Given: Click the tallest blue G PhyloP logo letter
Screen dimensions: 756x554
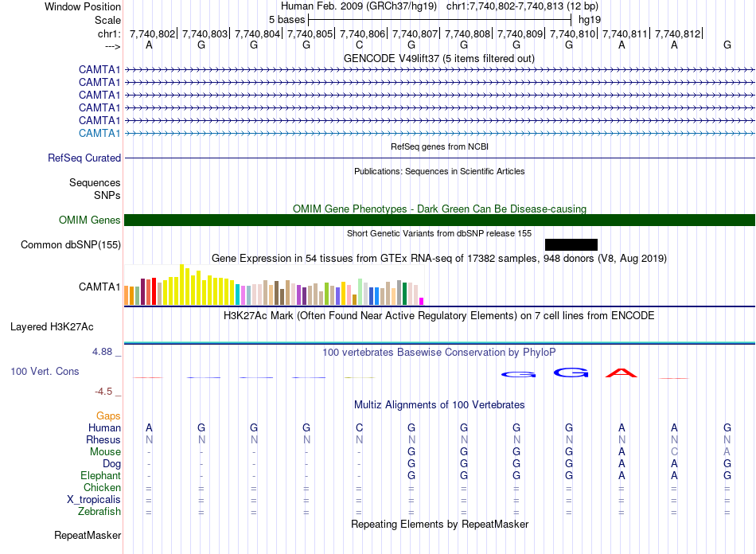Looking at the screenshot, I should coord(571,373).
